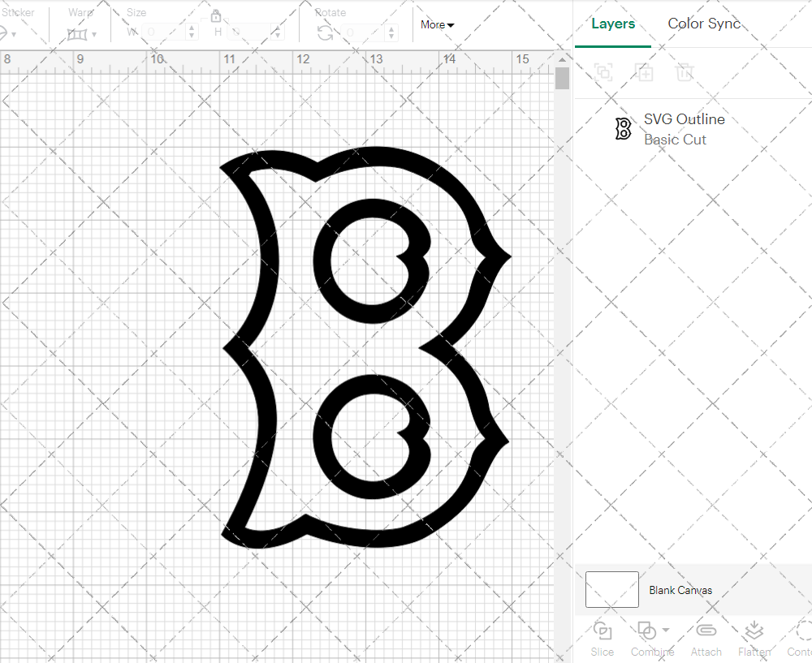Viewport: 812px width, 663px height.
Task: Select the SVG Outline Basic Cut layer
Action: pyautogui.click(x=685, y=128)
